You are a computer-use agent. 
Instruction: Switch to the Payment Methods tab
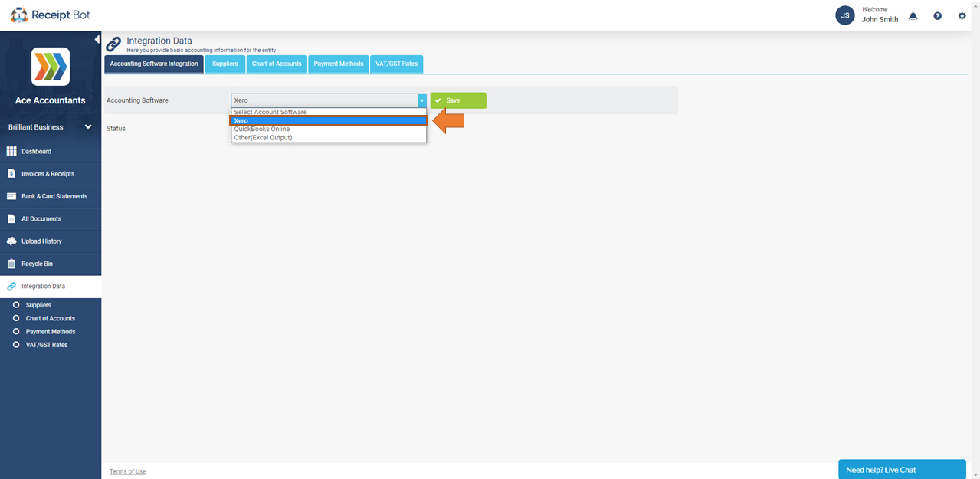[x=339, y=64]
